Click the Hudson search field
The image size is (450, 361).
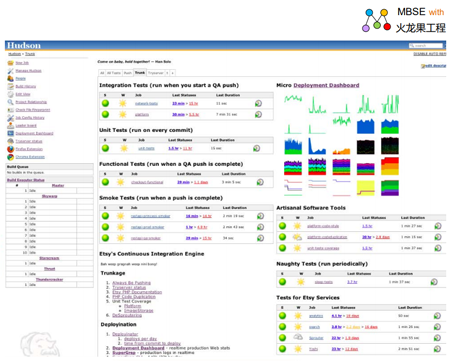click(426, 45)
